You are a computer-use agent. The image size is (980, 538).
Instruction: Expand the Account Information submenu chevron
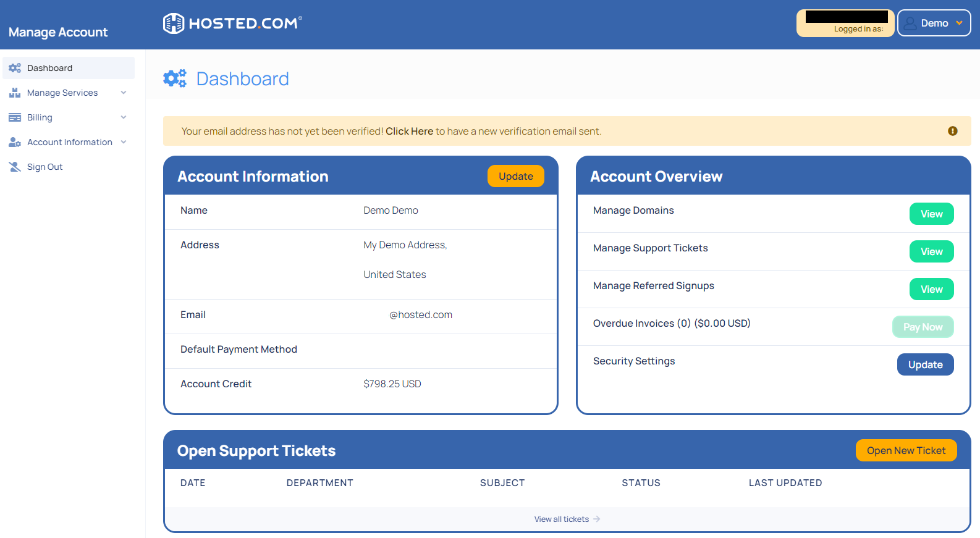tap(124, 142)
